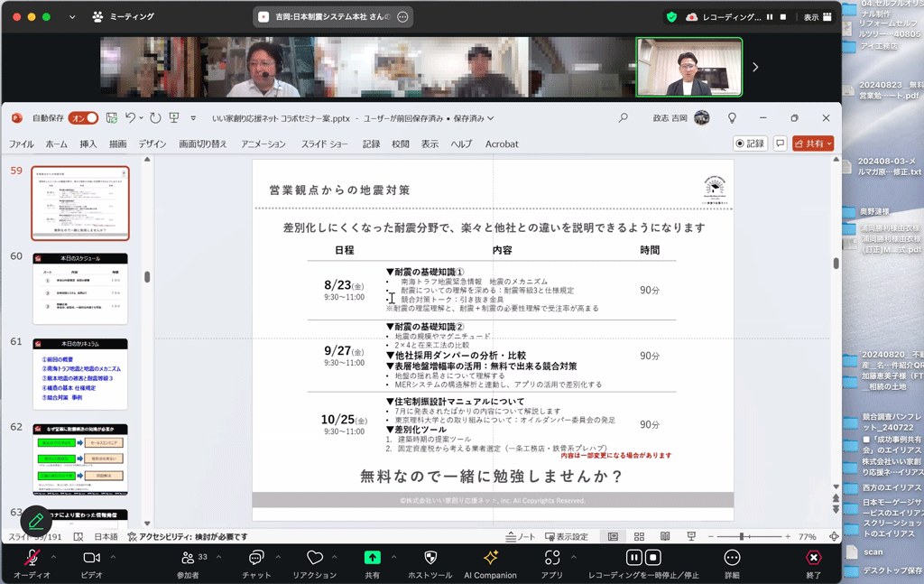Open the デザイン ribbon tab
Image resolution: width=924 pixels, height=584 pixels.
click(x=152, y=144)
